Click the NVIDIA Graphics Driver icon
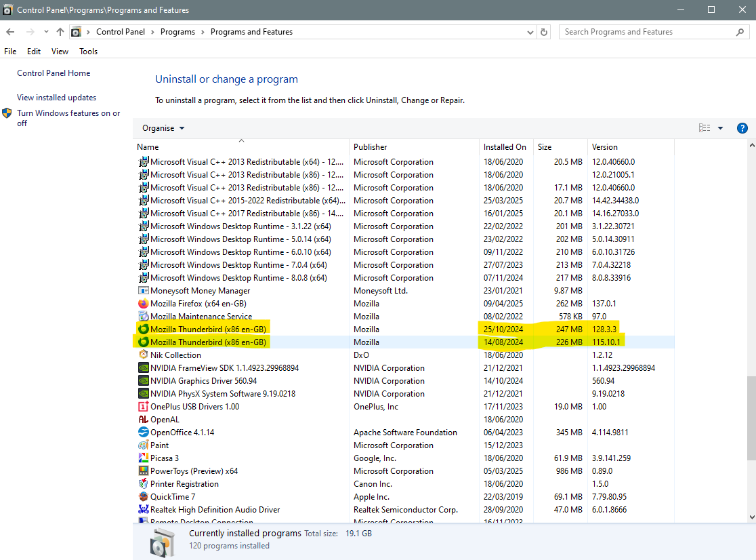 pos(143,381)
